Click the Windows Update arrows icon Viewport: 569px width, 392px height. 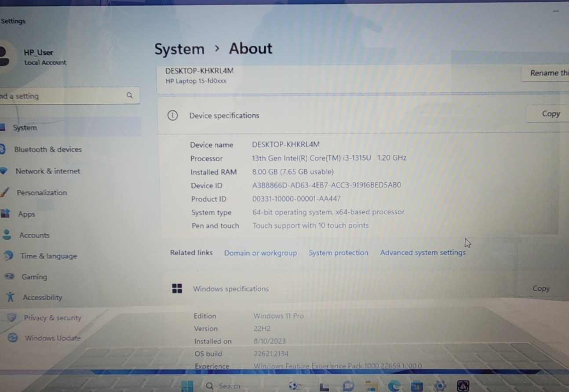point(13,338)
